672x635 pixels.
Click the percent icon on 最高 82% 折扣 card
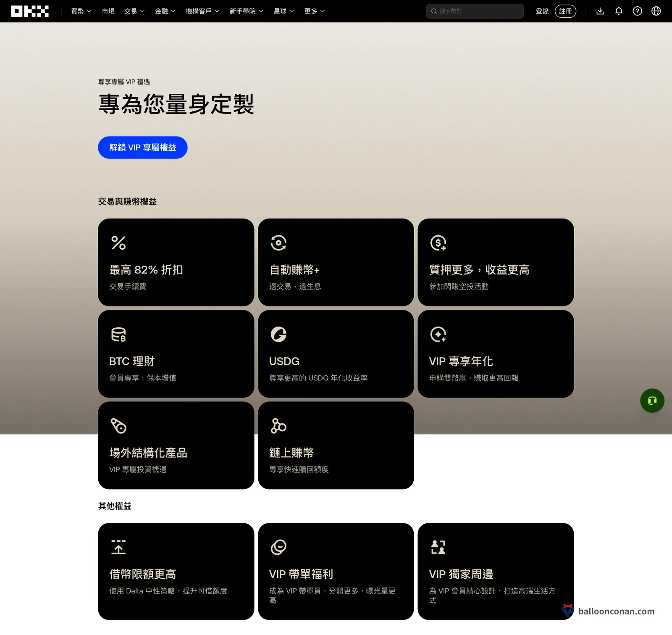click(x=118, y=243)
